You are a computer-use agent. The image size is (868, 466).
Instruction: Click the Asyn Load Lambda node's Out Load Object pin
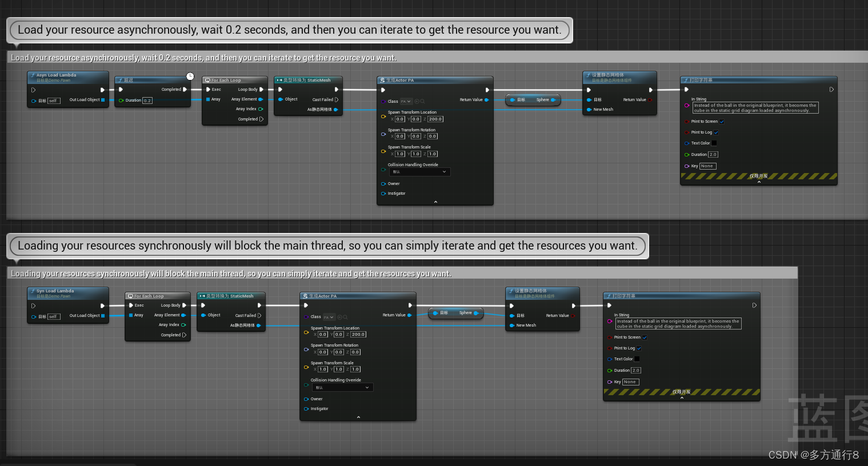click(103, 100)
